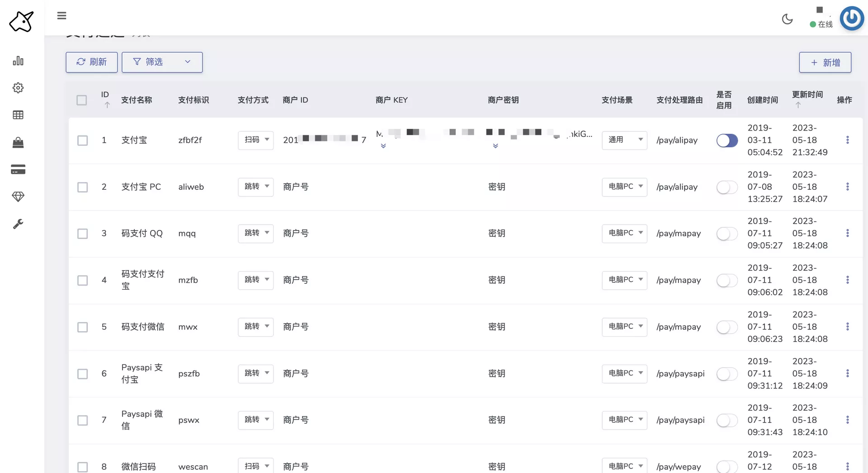
Task: Open the bar chart dashboard icon
Action: point(18,61)
